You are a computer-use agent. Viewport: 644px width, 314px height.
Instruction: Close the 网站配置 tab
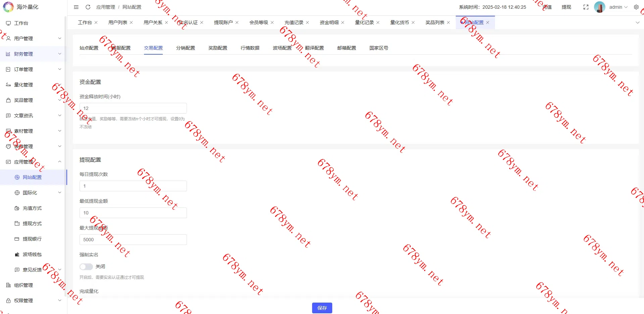(x=488, y=22)
